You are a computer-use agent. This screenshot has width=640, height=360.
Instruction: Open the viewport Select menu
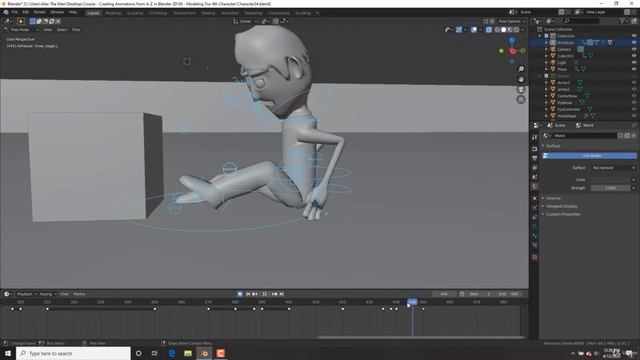62,30
